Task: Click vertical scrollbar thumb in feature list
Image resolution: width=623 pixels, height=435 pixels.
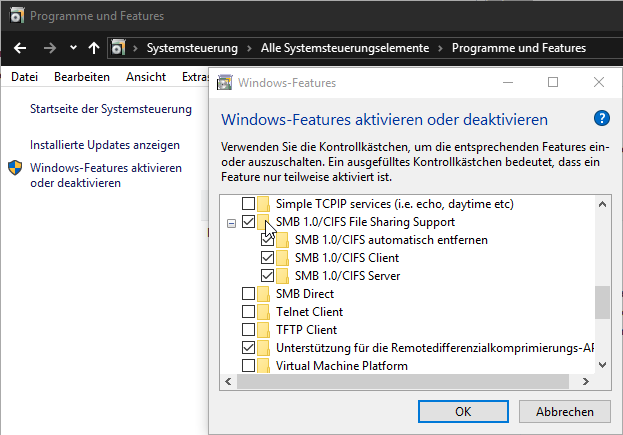Action: click(x=602, y=302)
